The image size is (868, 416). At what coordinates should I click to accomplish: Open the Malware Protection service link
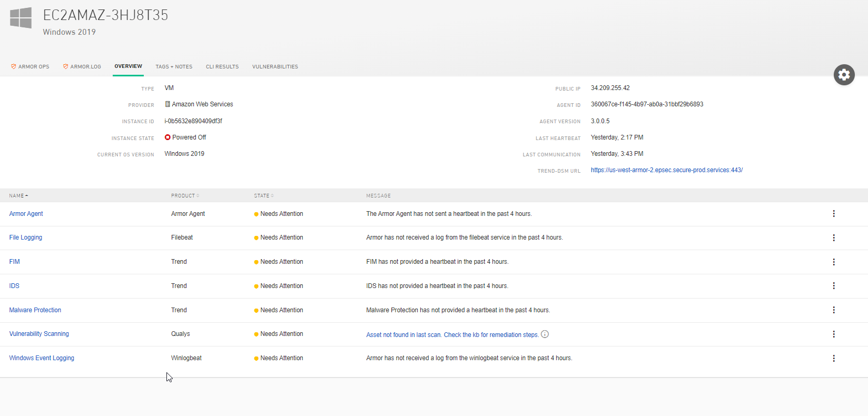[x=35, y=310]
